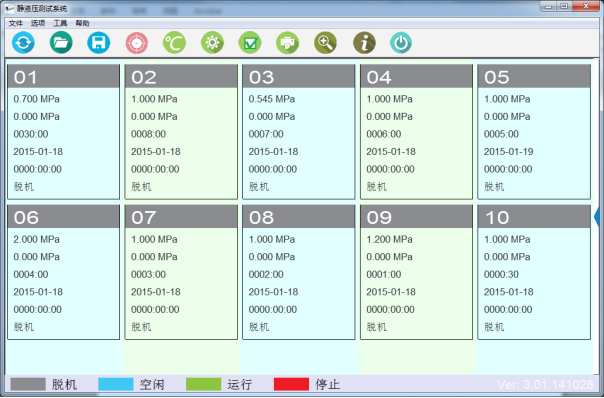Click the green 运行 legend swatch
This screenshot has height=398, width=604.
coord(203,384)
